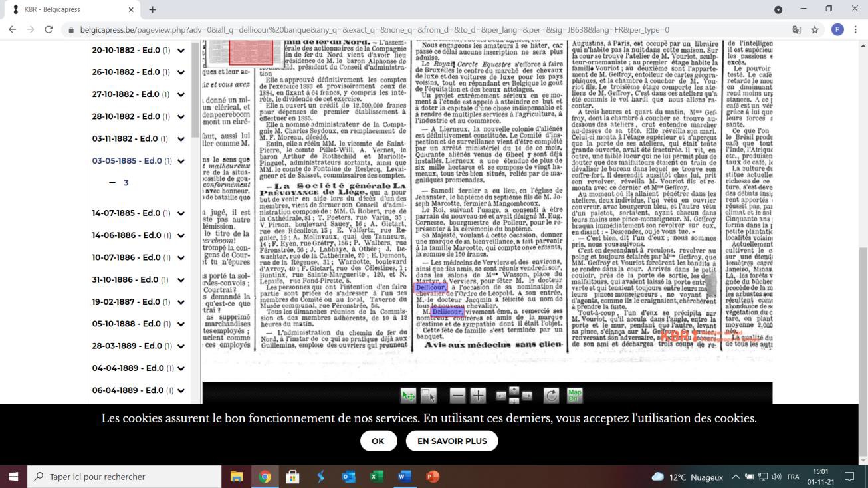Viewport: 868px width, 488px height.
Task: Bookmark this page with the star icon
Action: pyautogui.click(x=815, y=30)
